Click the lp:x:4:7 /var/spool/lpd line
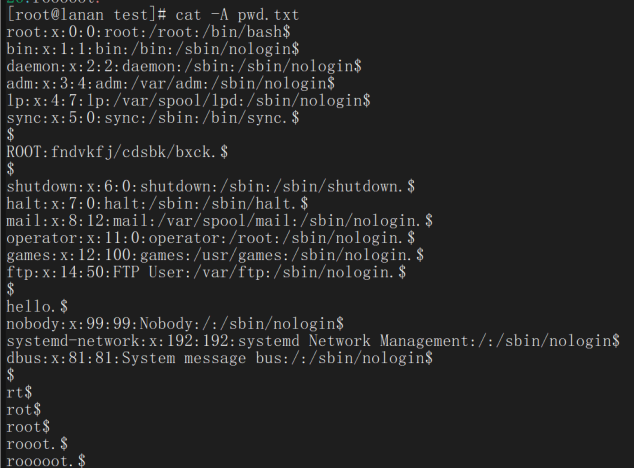The image size is (634, 468). [188, 100]
